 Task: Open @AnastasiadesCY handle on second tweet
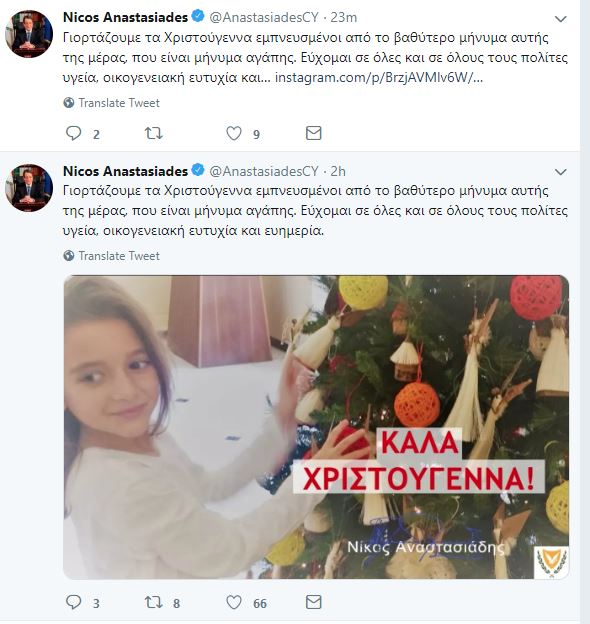pyautogui.click(x=264, y=171)
